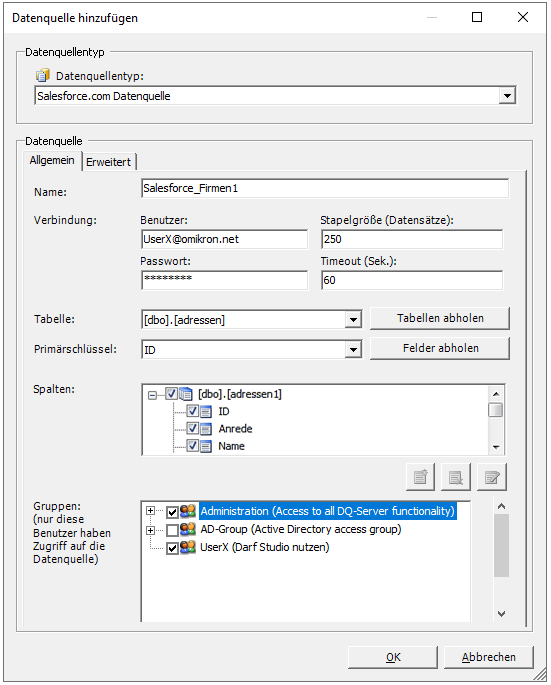
Task: Confirm with the OK button
Action: coord(393,657)
